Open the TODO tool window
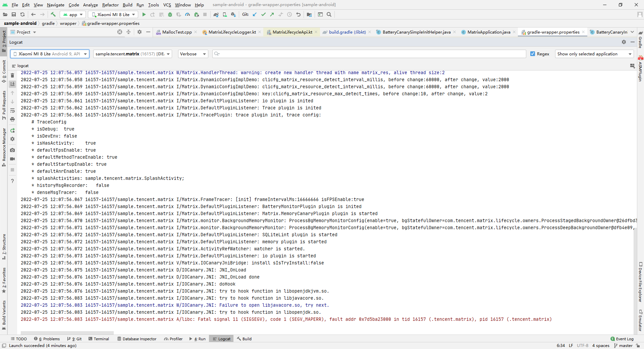The height and width of the screenshot is (349, 644). tap(19, 339)
